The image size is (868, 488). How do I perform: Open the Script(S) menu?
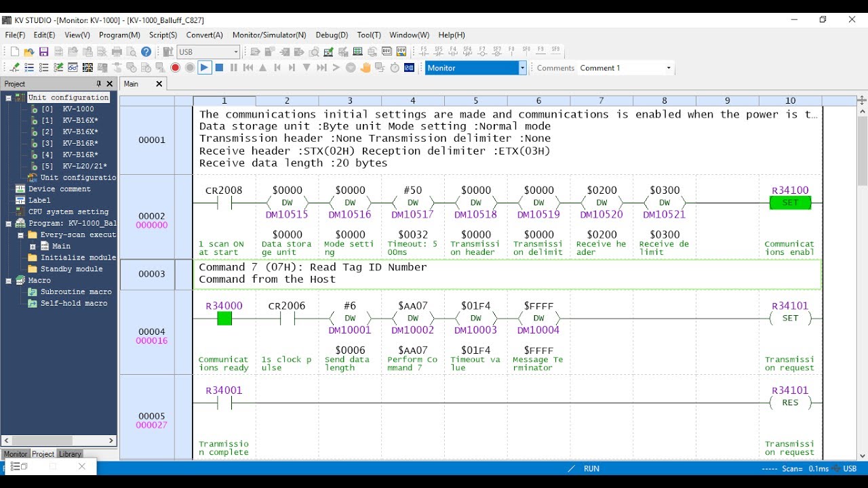tap(163, 35)
